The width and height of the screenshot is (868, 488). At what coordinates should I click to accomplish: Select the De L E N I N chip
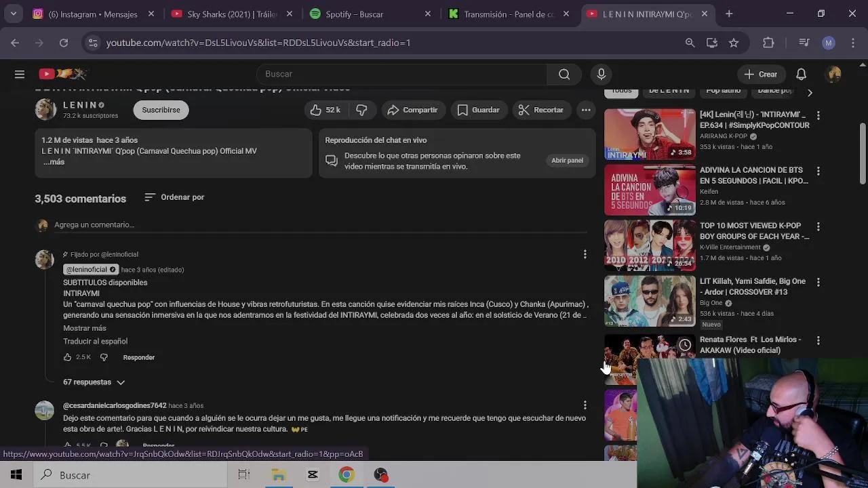(x=669, y=91)
